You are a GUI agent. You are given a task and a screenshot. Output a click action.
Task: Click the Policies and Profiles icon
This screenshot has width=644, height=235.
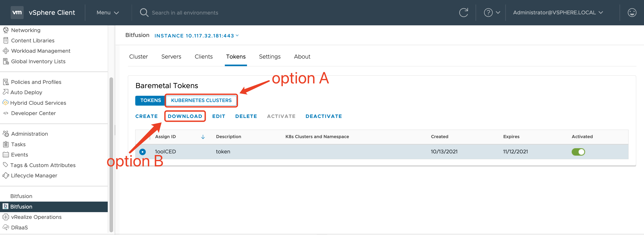coord(6,82)
